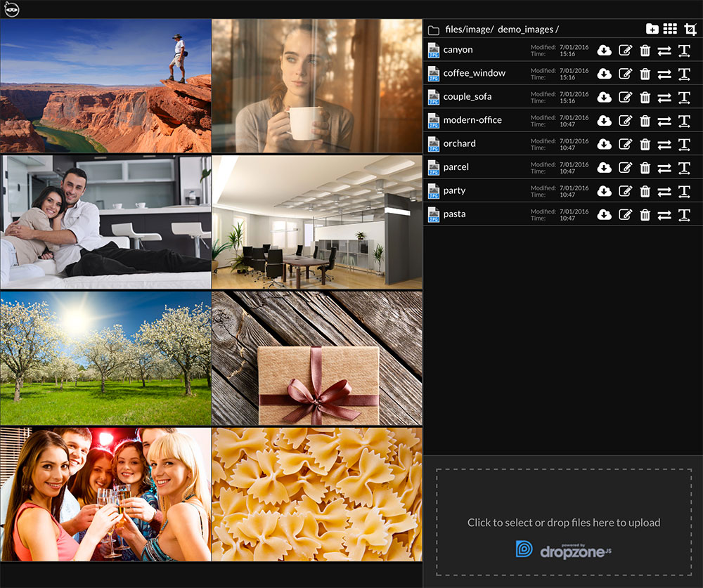The image size is (703, 588).
Task: Open the canyon hiker thumbnail
Action: pyautogui.click(x=106, y=86)
